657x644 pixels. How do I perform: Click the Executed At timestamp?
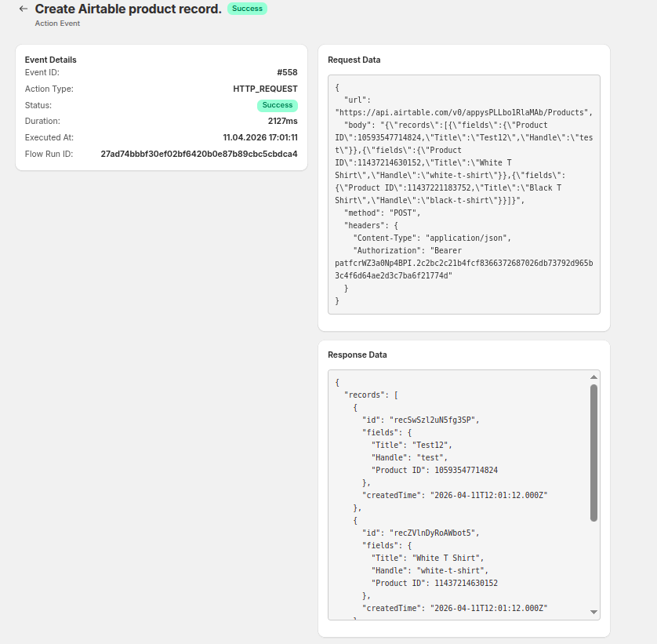click(x=260, y=137)
